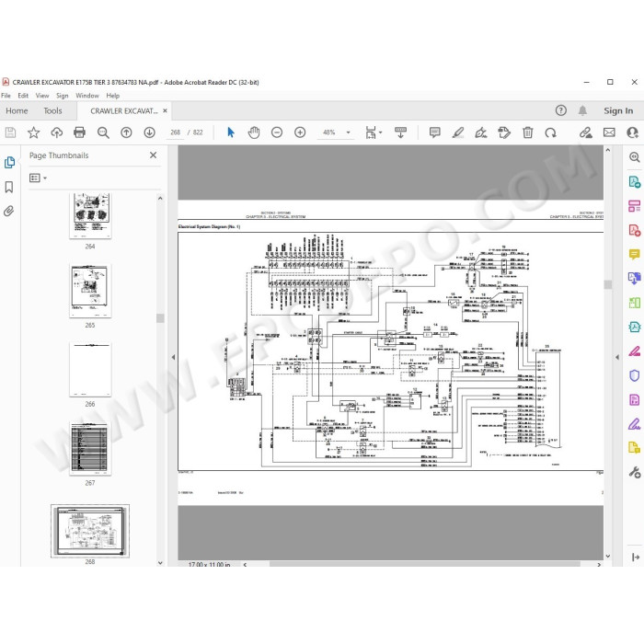Close the CRAWLER EXCAVAT... document tab
Screen dimensions: 644x644
[165, 110]
